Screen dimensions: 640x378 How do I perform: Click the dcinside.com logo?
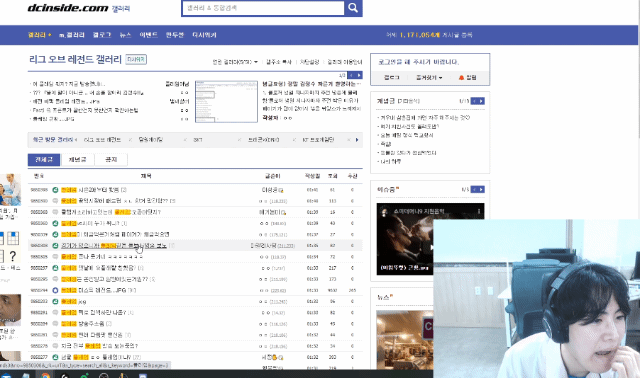68,8
